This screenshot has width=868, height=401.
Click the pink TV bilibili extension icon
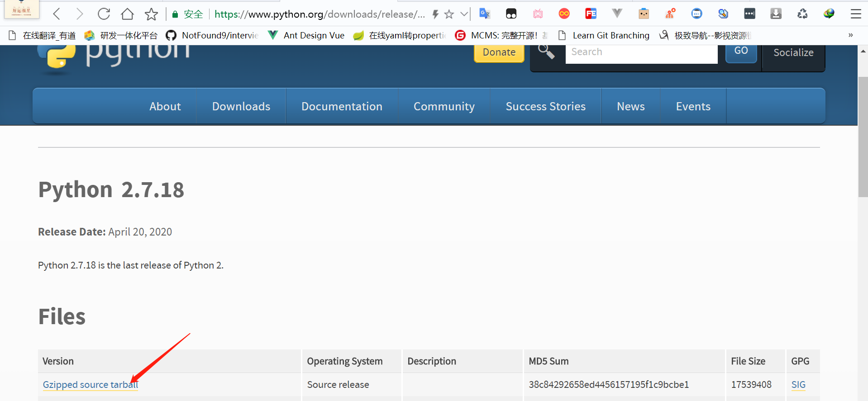point(538,14)
